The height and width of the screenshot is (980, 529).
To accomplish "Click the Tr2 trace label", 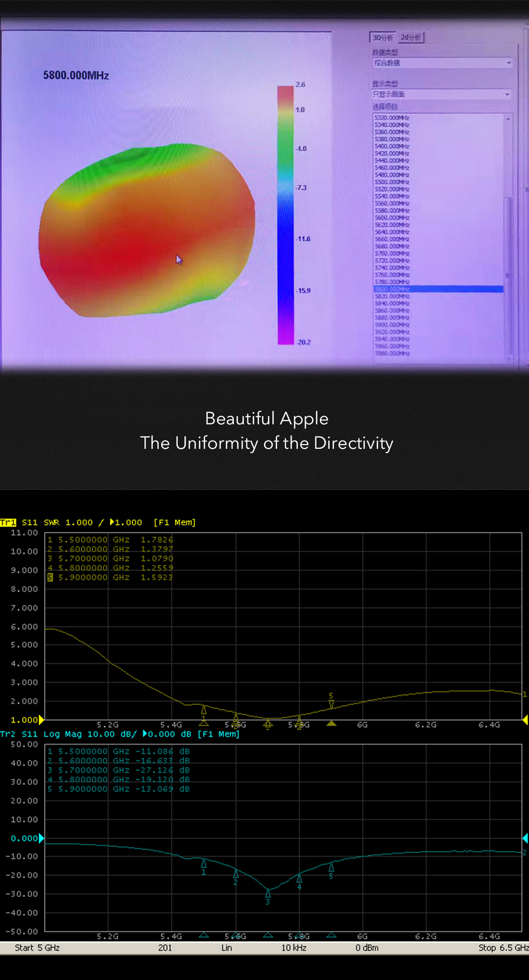I will [x=8, y=734].
